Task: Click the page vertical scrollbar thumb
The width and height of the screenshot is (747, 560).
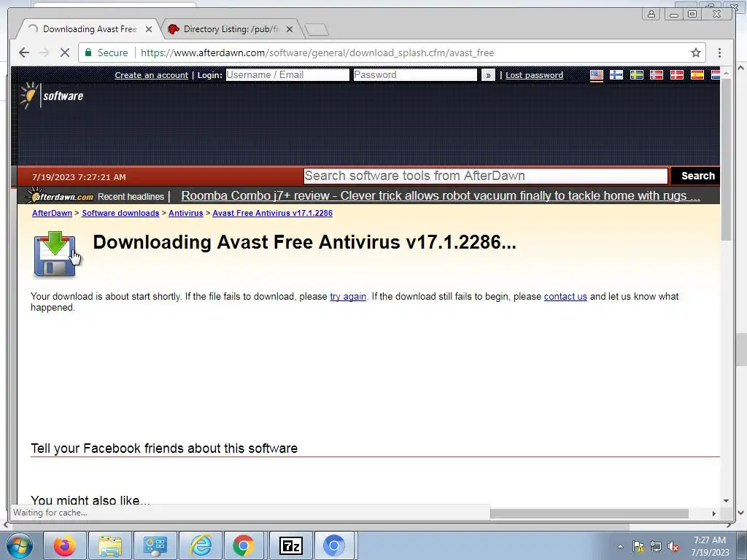Action: pyautogui.click(x=726, y=160)
